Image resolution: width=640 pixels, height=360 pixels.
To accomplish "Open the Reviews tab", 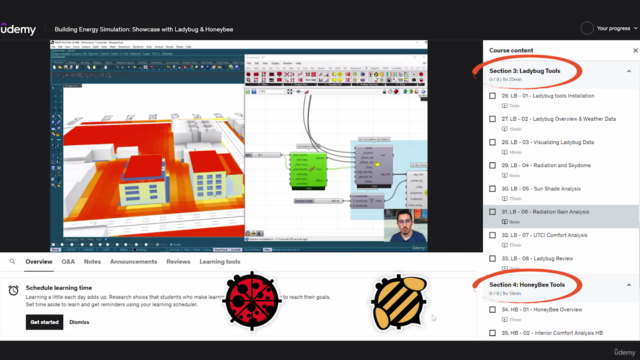I will click(x=178, y=262).
